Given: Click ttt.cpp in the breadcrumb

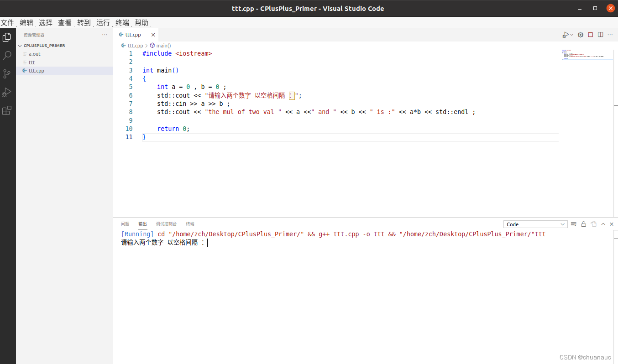Looking at the screenshot, I should [x=135, y=46].
